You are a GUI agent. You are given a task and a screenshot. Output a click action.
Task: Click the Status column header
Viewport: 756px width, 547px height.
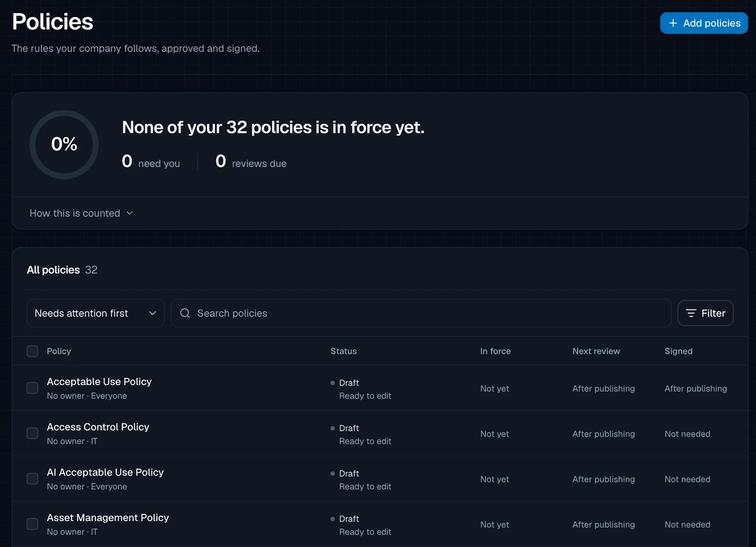(x=344, y=351)
